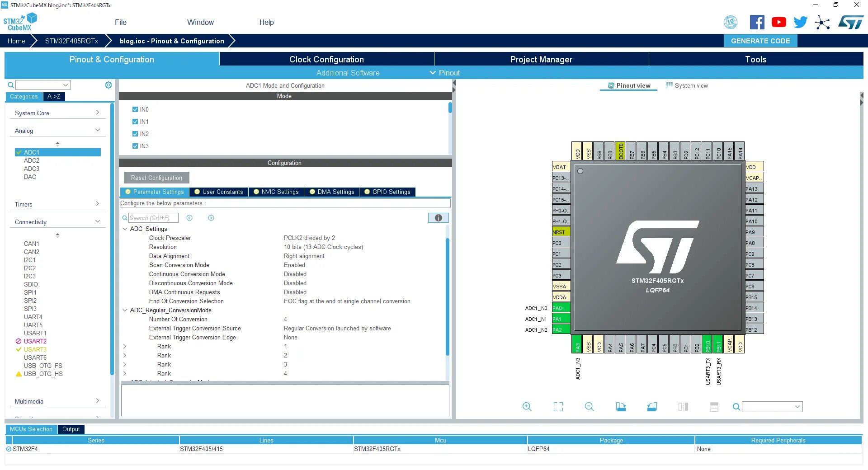This screenshot has height=470, width=868.
Task: Click the STM32CubeMX logo
Action: pos(20,22)
